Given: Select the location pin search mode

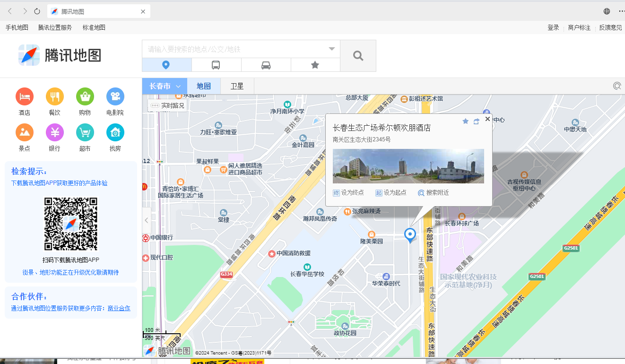Looking at the screenshot, I should tap(166, 65).
